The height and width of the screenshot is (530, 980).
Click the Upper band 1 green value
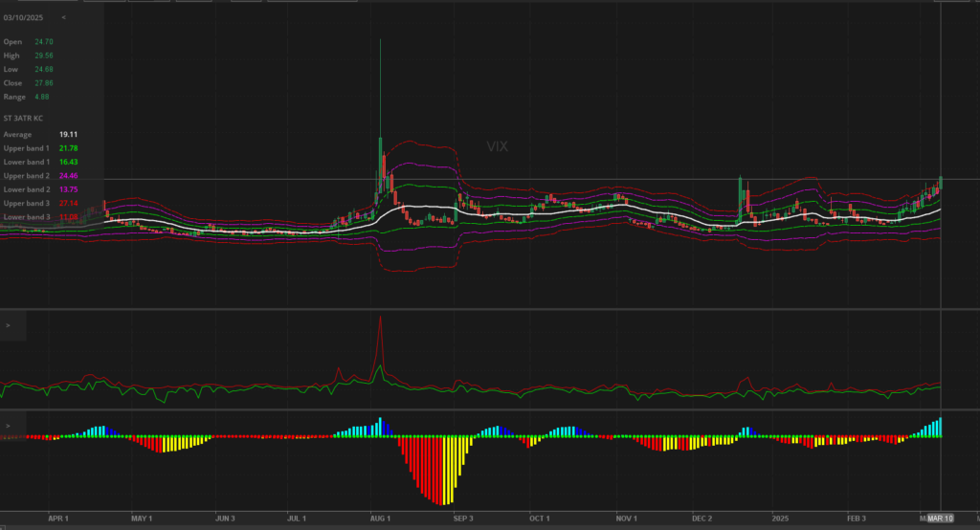[68, 148]
